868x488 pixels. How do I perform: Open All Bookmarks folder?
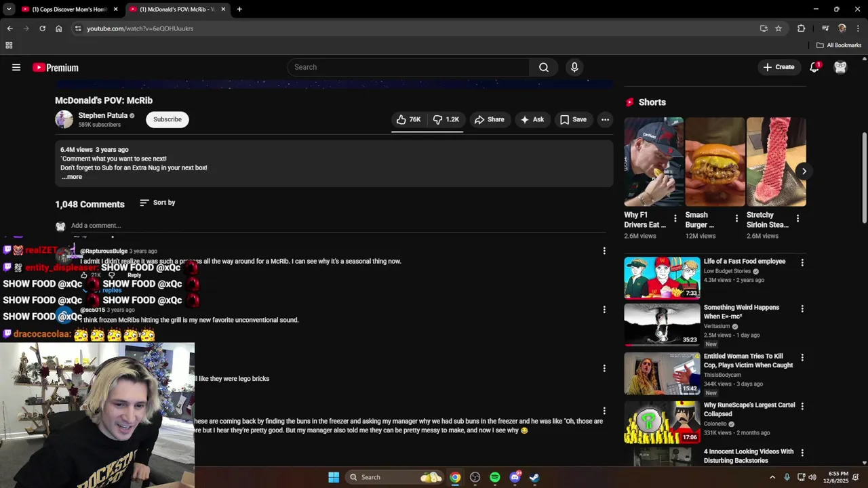click(x=838, y=45)
